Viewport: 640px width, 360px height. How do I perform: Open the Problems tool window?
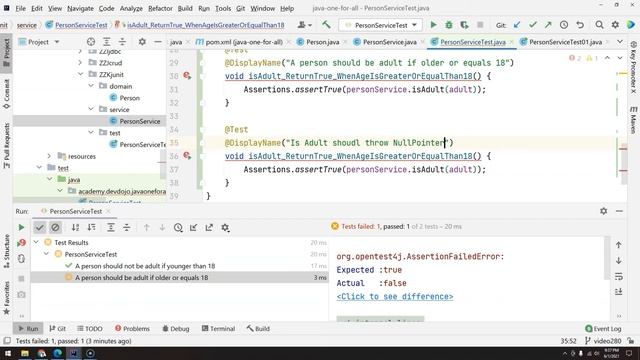(x=132, y=328)
